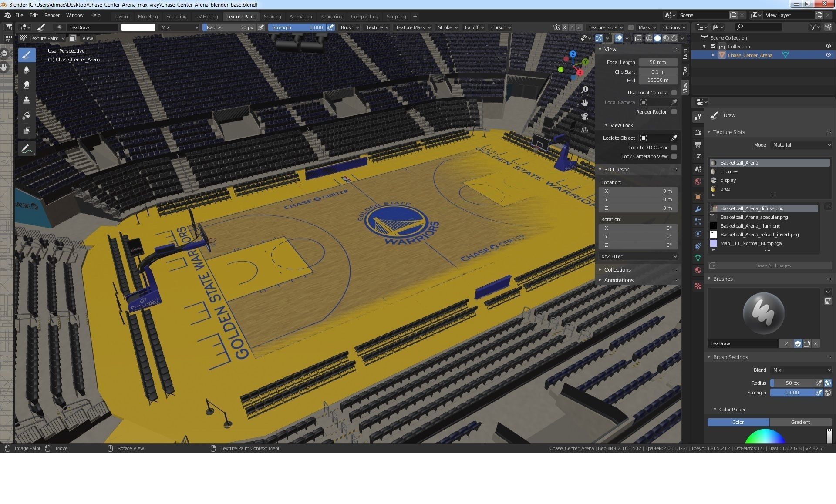The width and height of the screenshot is (836, 504).
Task: Hide Chase_Center_Arena with its eye icon
Action: pyautogui.click(x=828, y=55)
